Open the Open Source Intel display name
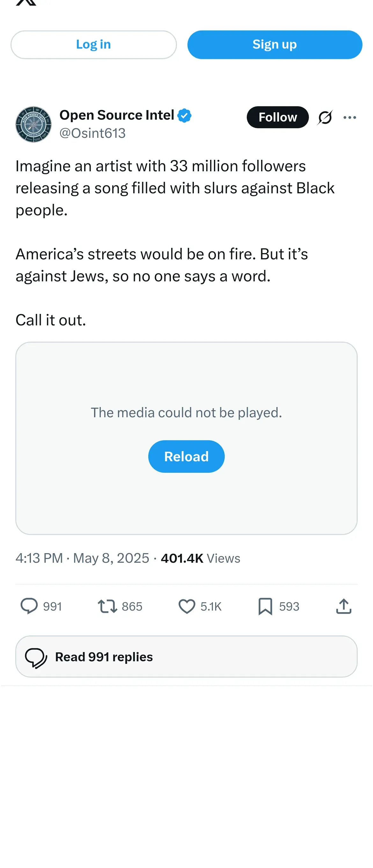Viewport: 373px width, 868px height. [x=116, y=115]
